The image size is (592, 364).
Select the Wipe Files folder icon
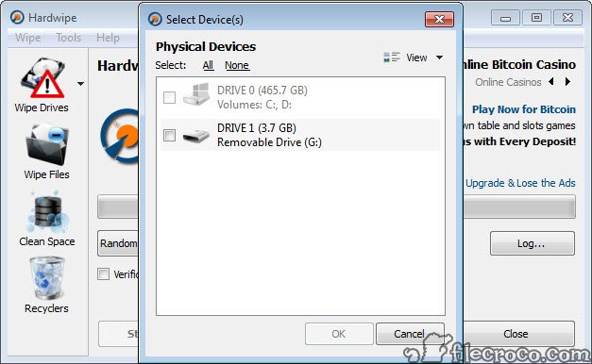coord(47,145)
